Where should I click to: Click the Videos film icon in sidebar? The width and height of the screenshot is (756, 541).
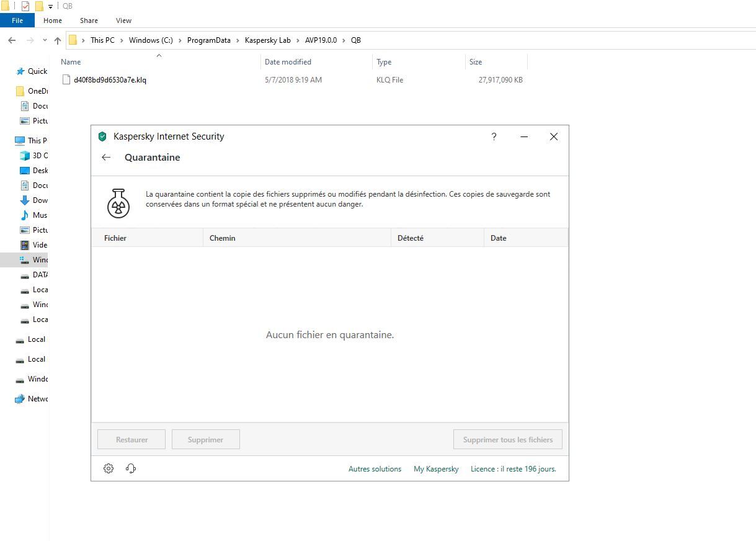(x=25, y=245)
